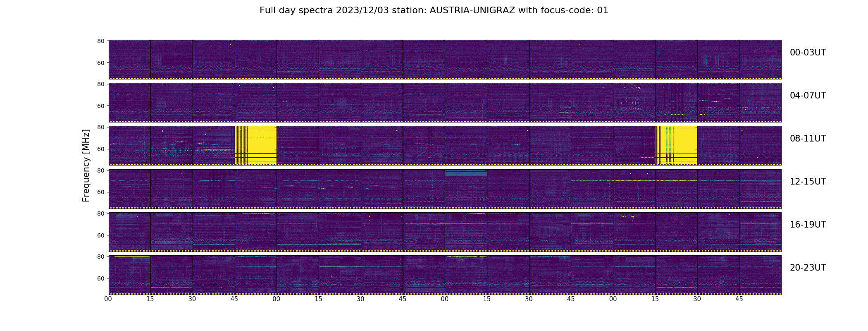Image resolution: width=868 pixels, height=331 pixels.
Task: Select the pale blue band atop the 14:00-14:15 panel
Action: click(466, 173)
